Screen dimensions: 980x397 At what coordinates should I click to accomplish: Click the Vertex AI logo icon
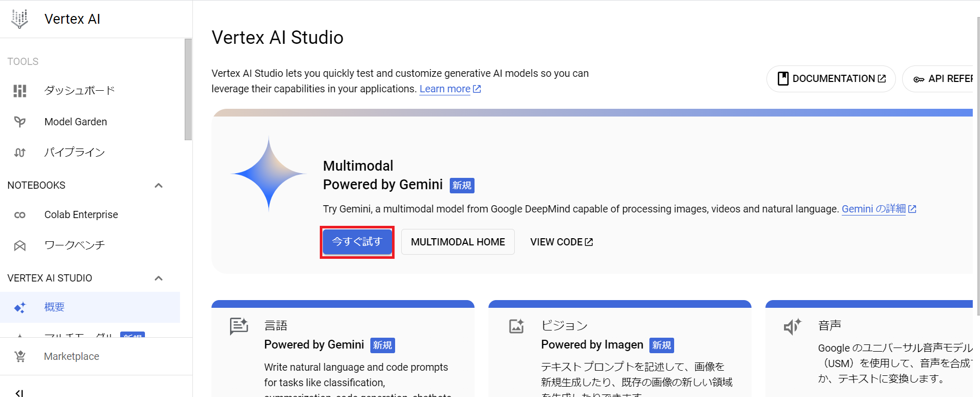pyautogui.click(x=20, y=19)
